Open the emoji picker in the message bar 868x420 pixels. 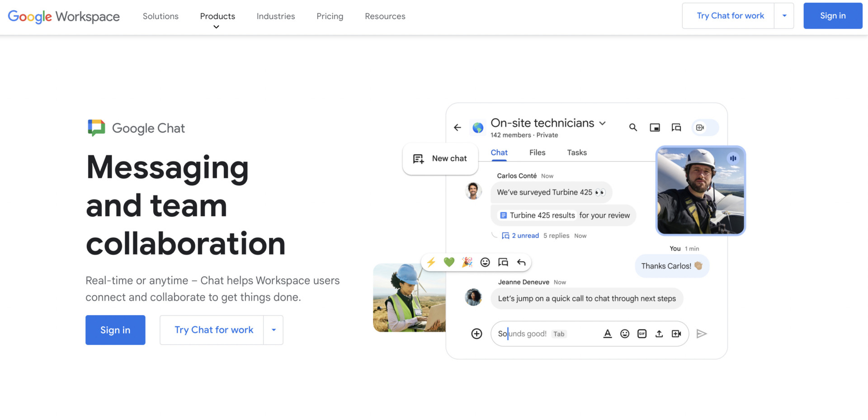coord(625,334)
